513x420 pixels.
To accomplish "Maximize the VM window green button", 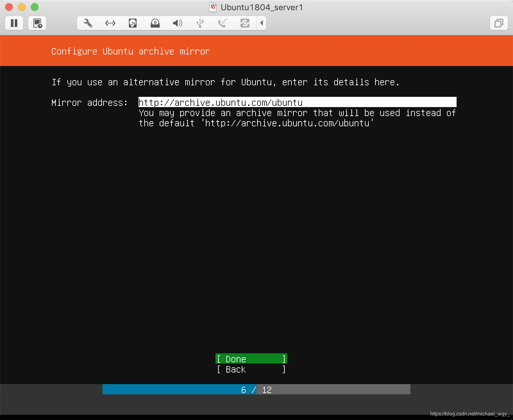I will click(x=35, y=7).
